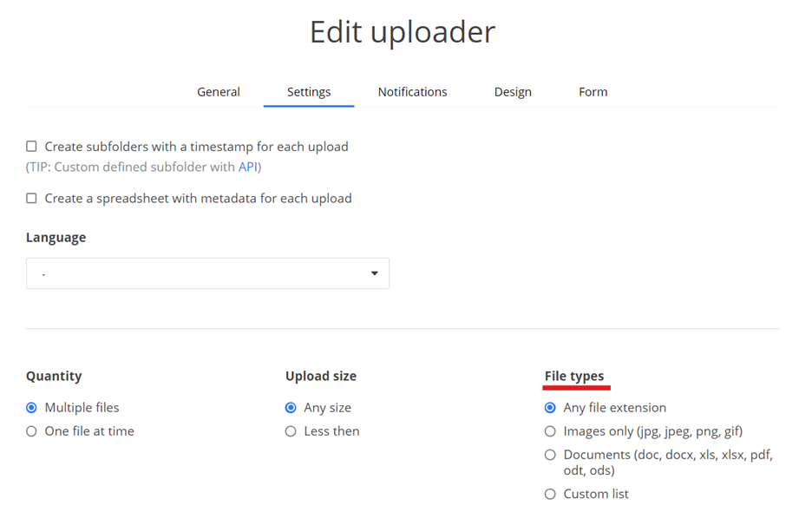Image resolution: width=812 pixels, height=512 pixels.
Task: Select Any file extension option
Action: tap(550, 408)
